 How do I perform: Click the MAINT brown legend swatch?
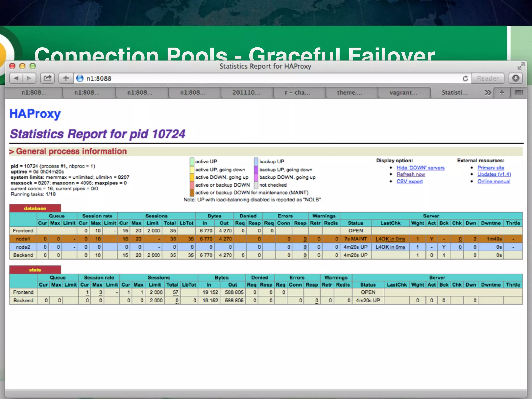(192, 192)
